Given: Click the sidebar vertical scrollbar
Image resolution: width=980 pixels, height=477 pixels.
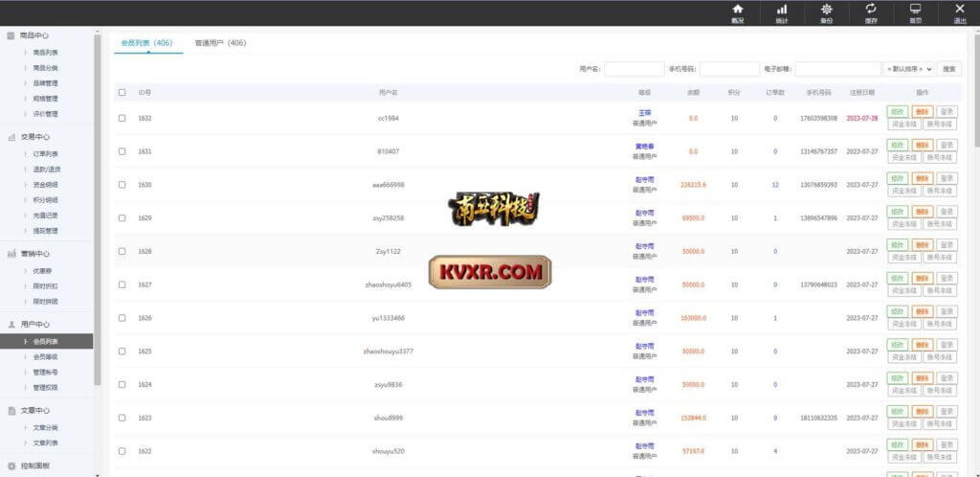Looking at the screenshot, I should 97,210.
